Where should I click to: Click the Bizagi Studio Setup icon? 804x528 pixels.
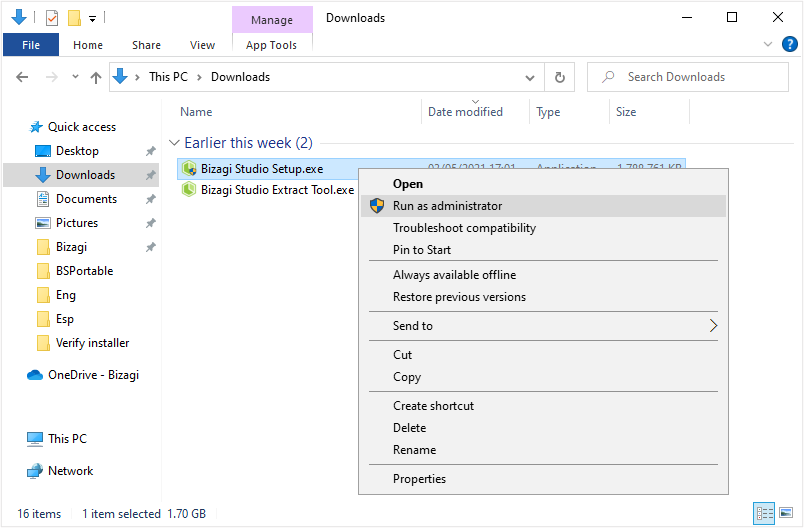189,168
